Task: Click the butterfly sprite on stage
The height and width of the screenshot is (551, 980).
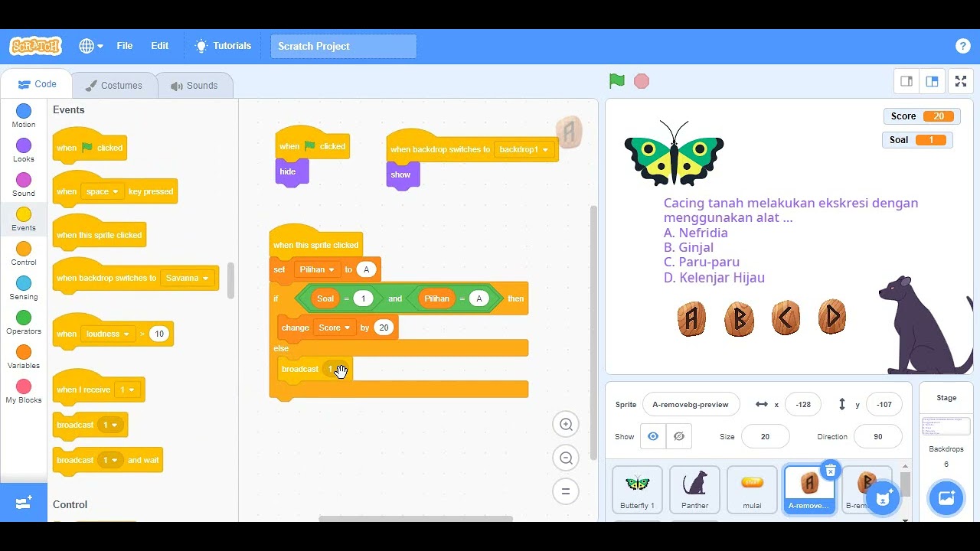Action: pos(674,155)
